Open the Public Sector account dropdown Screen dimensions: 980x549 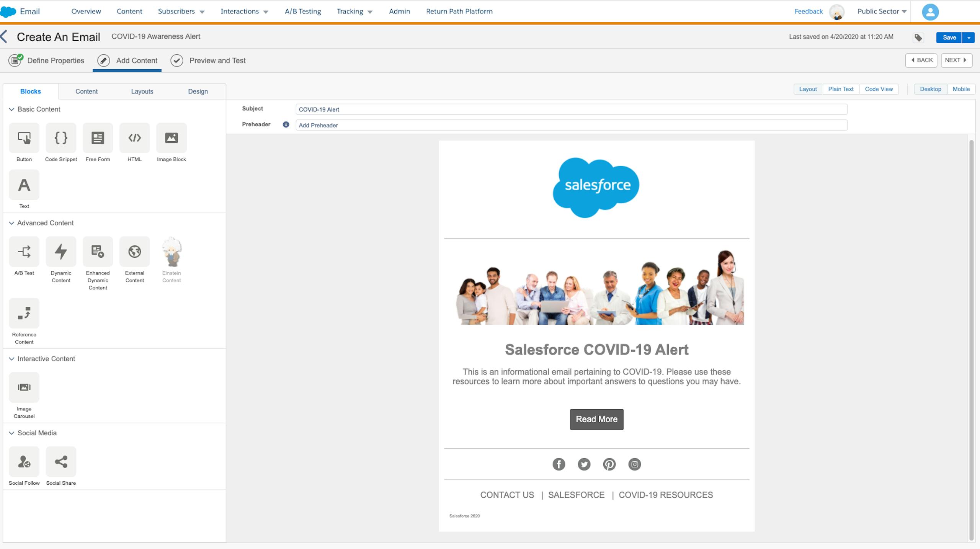pos(882,11)
